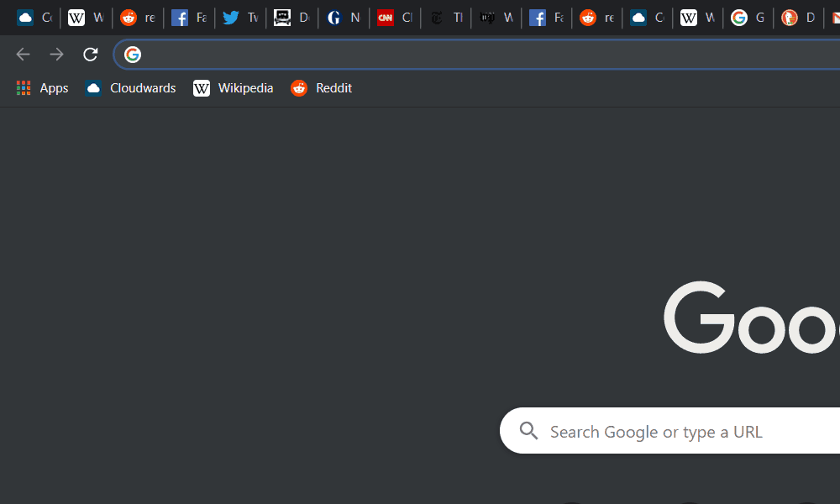Viewport: 840px width, 504px height.
Task: Click the magnifier icon in the Google search box
Action: click(x=528, y=431)
